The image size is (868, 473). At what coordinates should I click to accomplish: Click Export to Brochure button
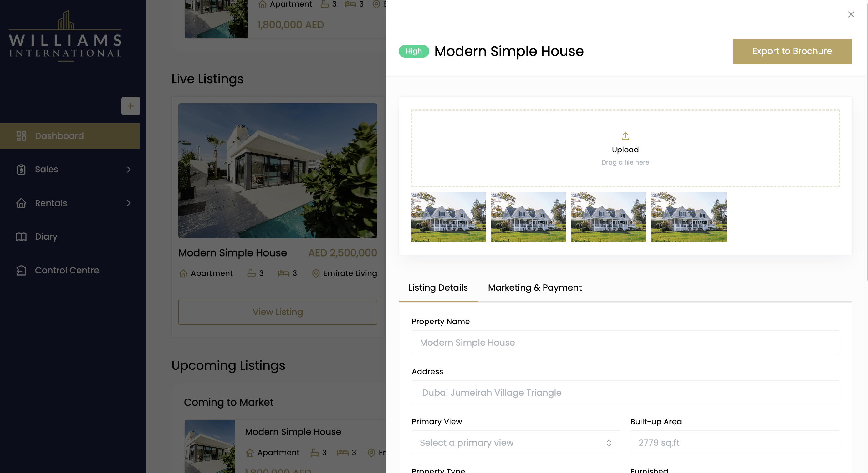pos(792,51)
